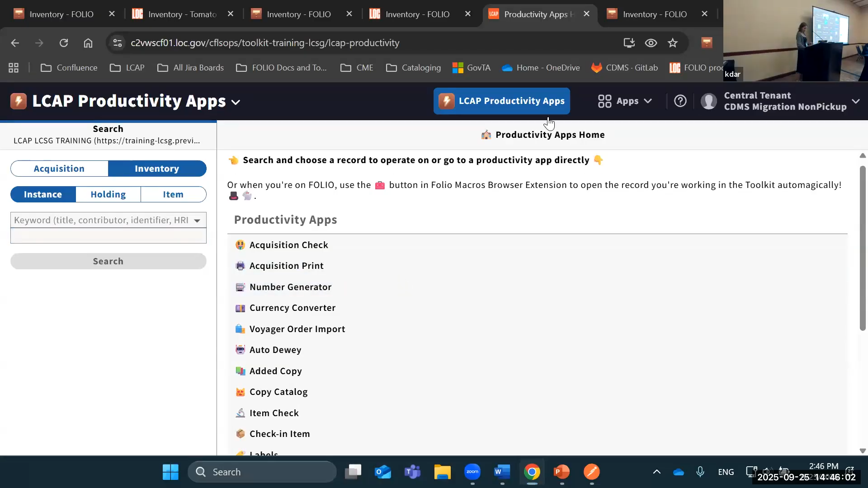Switch to Inventory - Tomato browser tab
868x488 pixels.
182,14
